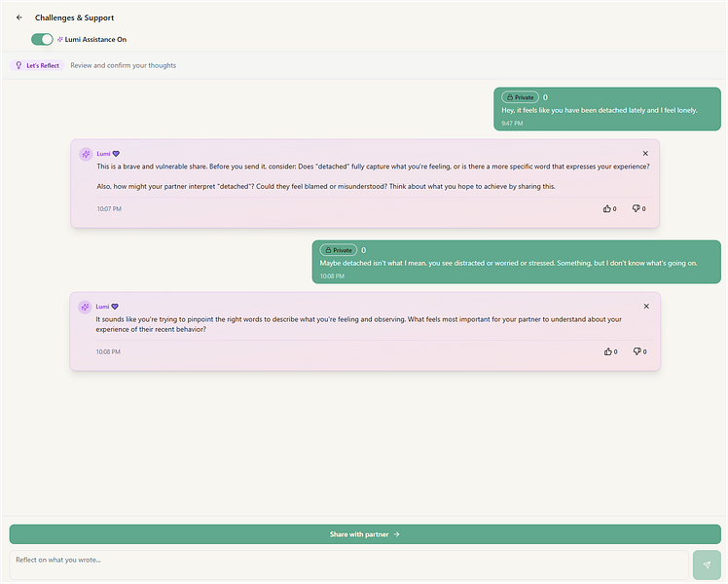Go back using the arrow next to Challenges & Support
Image resolution: width=728 pixels, height=584 pixels.
[19, 18]
